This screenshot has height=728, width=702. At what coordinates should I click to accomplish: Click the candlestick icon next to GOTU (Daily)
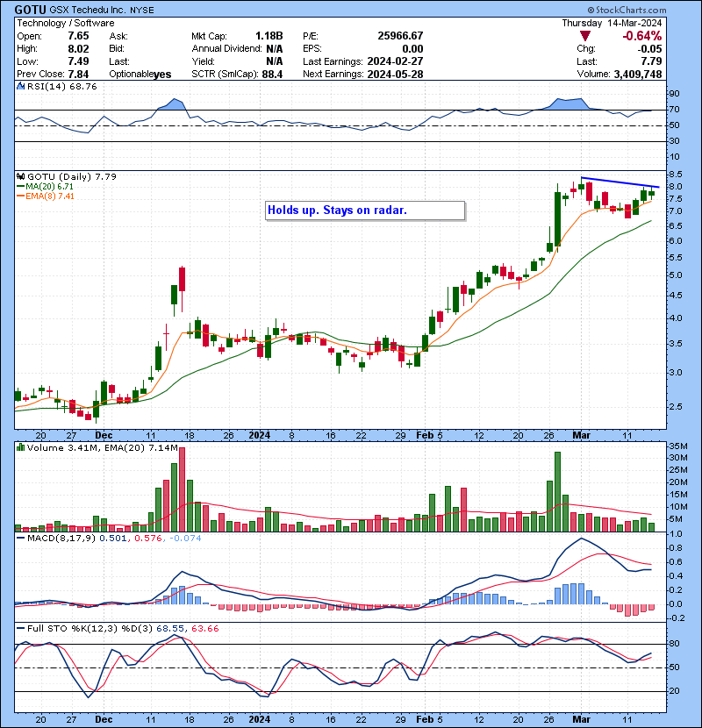pyautogui.click(x=20, y=176)
